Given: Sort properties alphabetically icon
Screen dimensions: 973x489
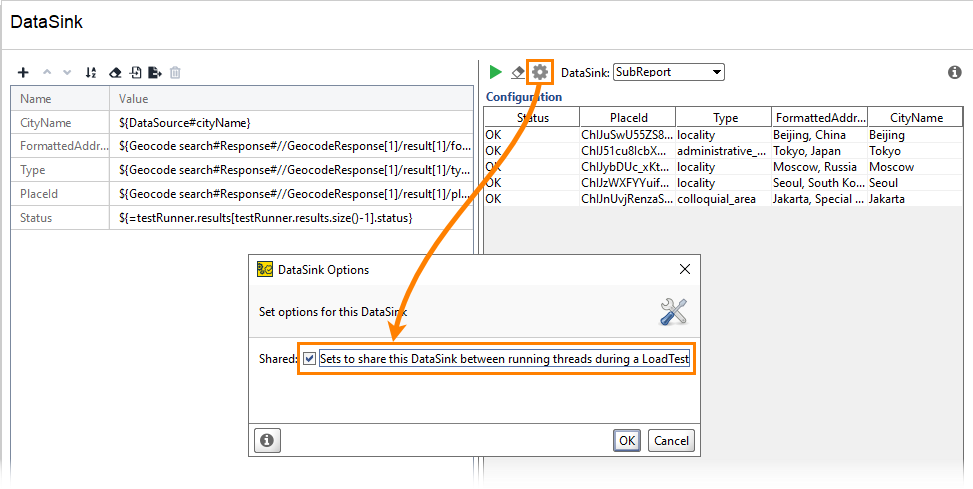Looking at the screenshot, I should 91,73.
